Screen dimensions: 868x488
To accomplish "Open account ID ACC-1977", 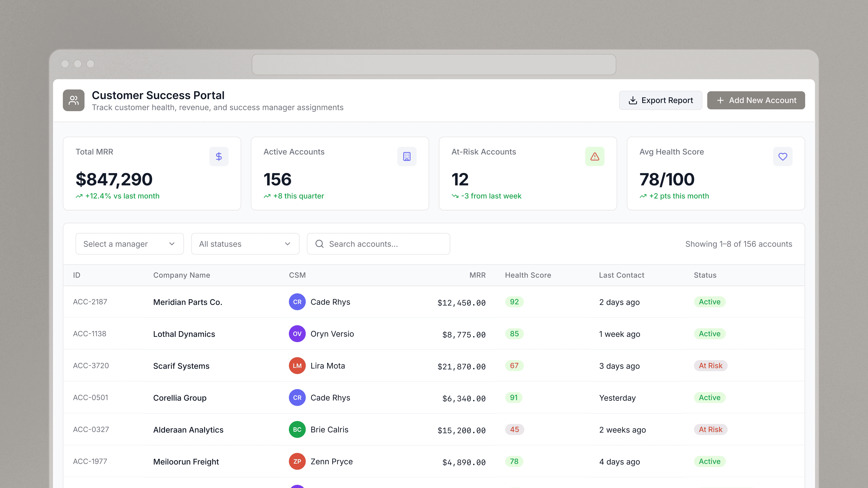I will (x=90, y=461).
